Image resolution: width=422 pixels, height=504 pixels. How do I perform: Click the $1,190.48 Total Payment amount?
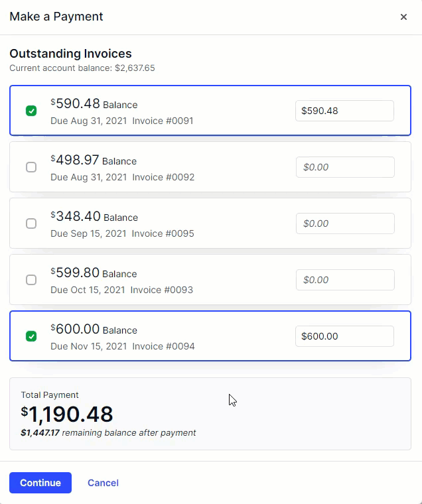pos(67,414)
